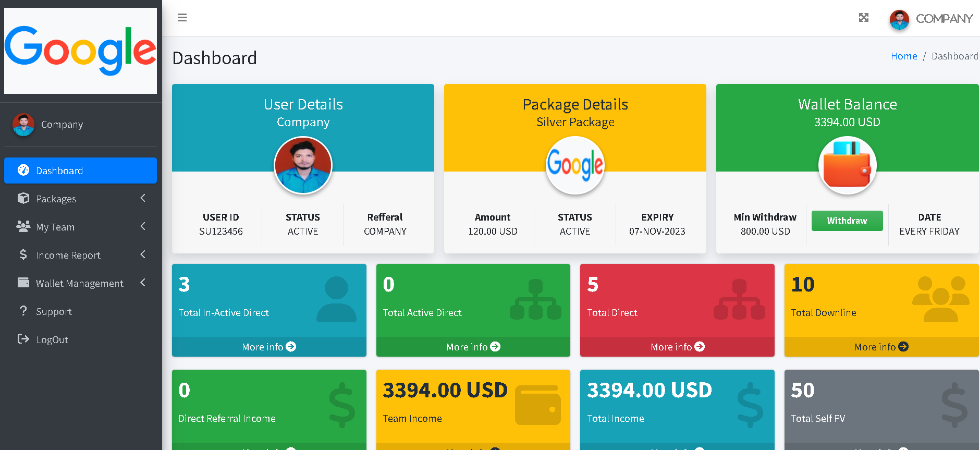
Task: Click the Google logo in Package Details card
Action: point(575,165)
